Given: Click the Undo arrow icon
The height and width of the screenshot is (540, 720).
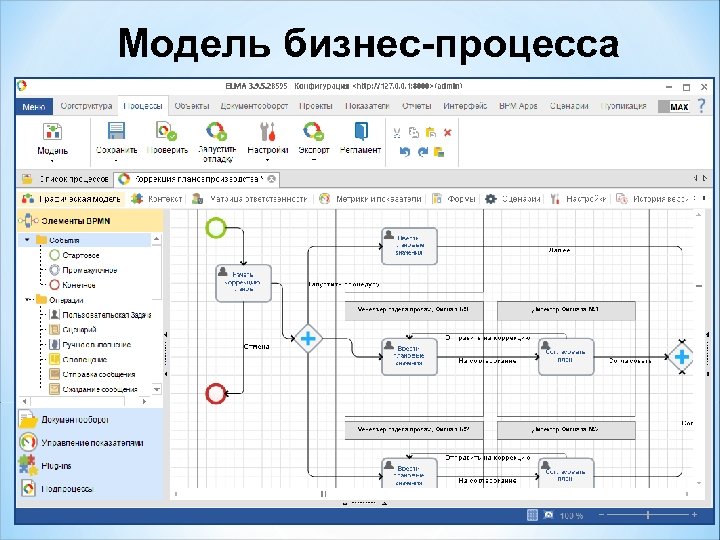Looking at the screenshot, I should click(x=405, y=152).
